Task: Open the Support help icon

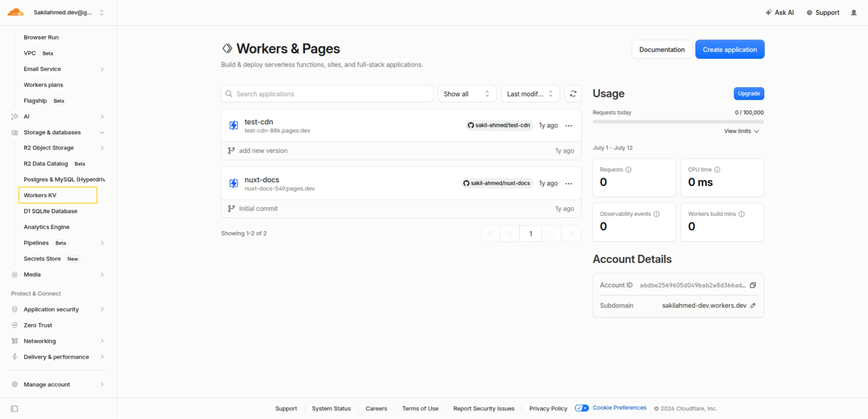Action: [x=809, y=13]
